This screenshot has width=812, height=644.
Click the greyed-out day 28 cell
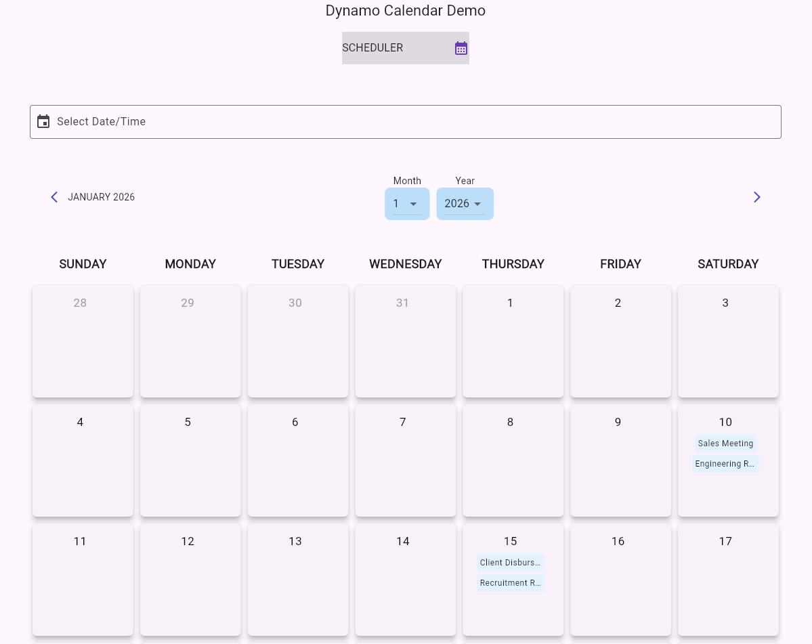point(83,341)
